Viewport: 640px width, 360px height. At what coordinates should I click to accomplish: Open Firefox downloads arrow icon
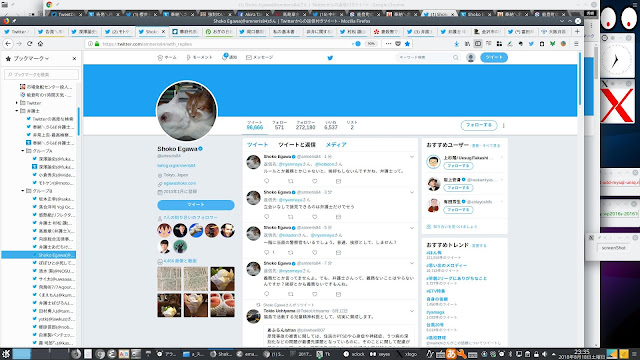click(x=457, y=44)
